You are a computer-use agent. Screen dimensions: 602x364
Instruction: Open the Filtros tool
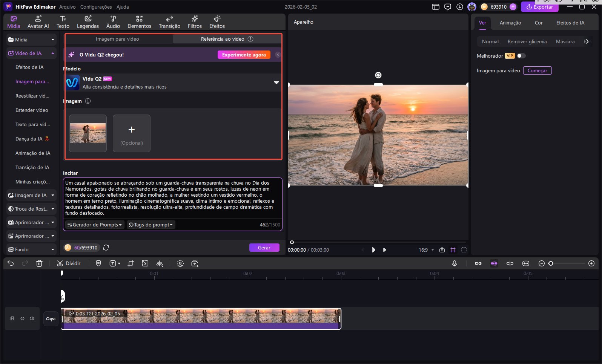[195, 22]
